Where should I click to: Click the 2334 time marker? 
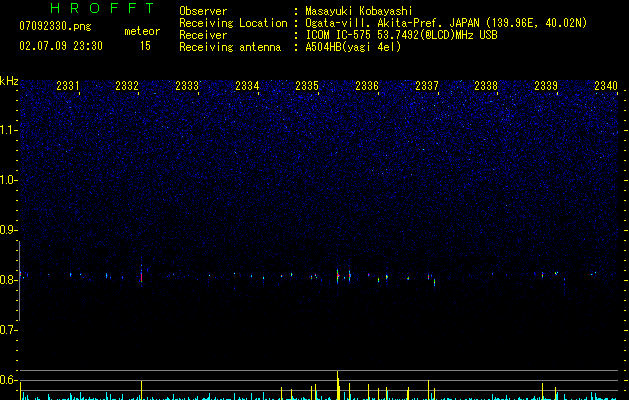pos(247,86)
